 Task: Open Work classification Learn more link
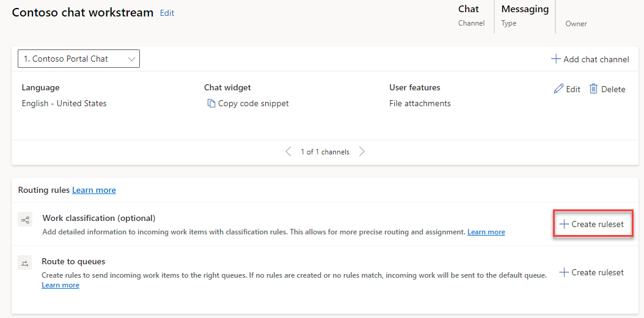point(486,232)
